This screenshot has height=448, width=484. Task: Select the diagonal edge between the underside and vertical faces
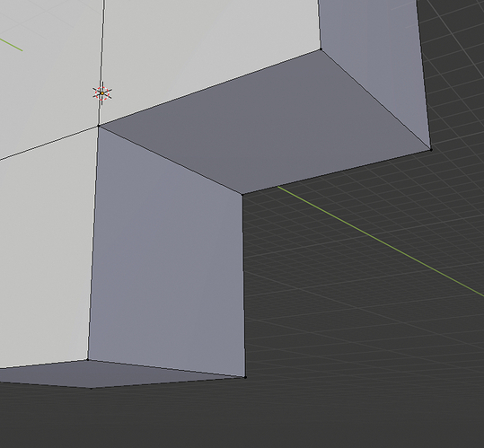click(171, 160)
